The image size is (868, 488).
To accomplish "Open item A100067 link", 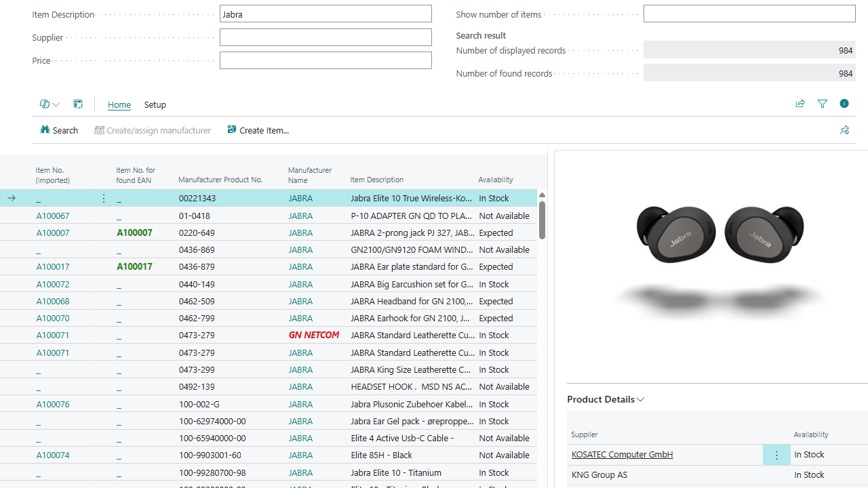I will (53, 216).
